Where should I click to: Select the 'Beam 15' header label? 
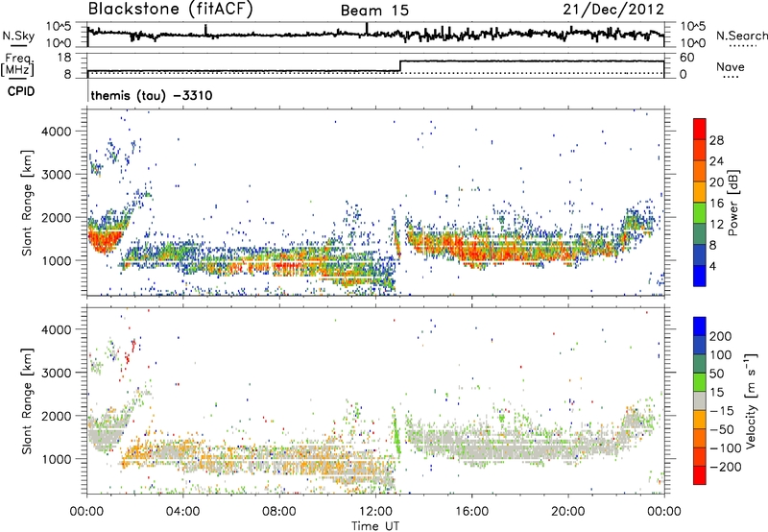pyautogui.click(x=374, y=11)
